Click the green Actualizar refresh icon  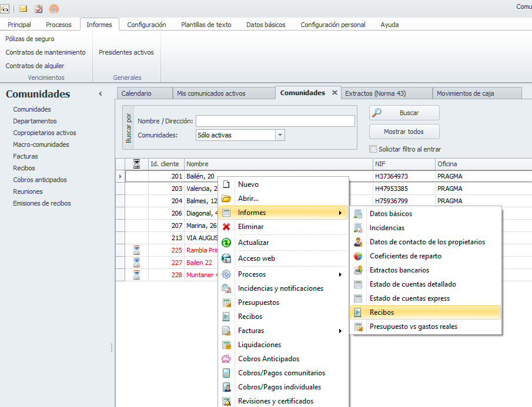pyautogui.click(x=226, y=243)
